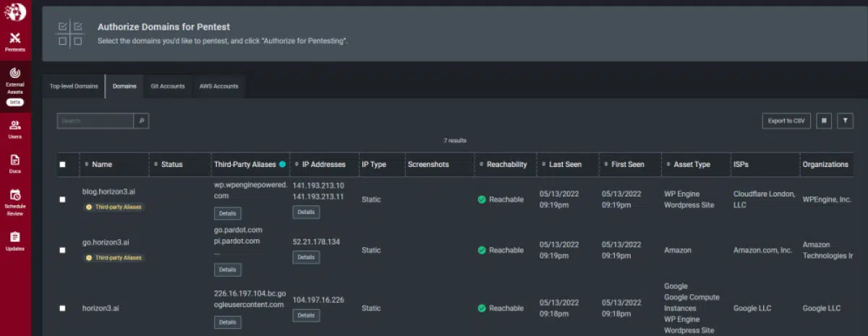Sort by the Reachability column

(502, 164)
